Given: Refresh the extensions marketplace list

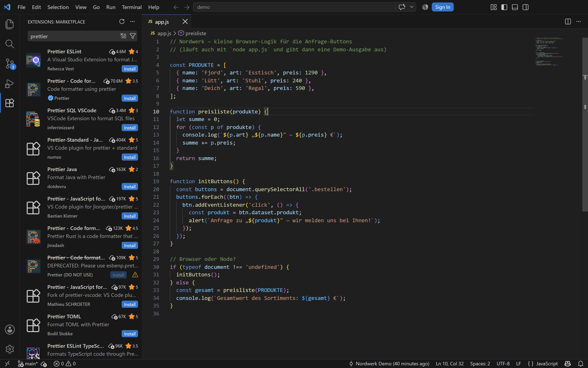Looking at the screenshot, I should [122, 22].
